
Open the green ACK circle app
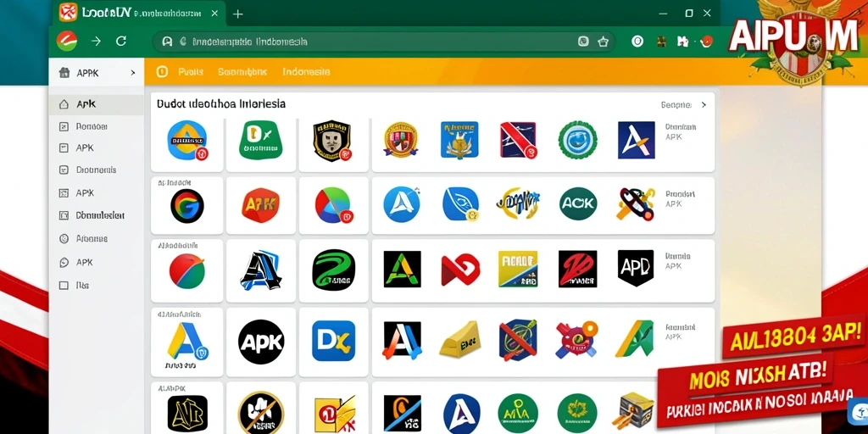[x=578, y=204]
